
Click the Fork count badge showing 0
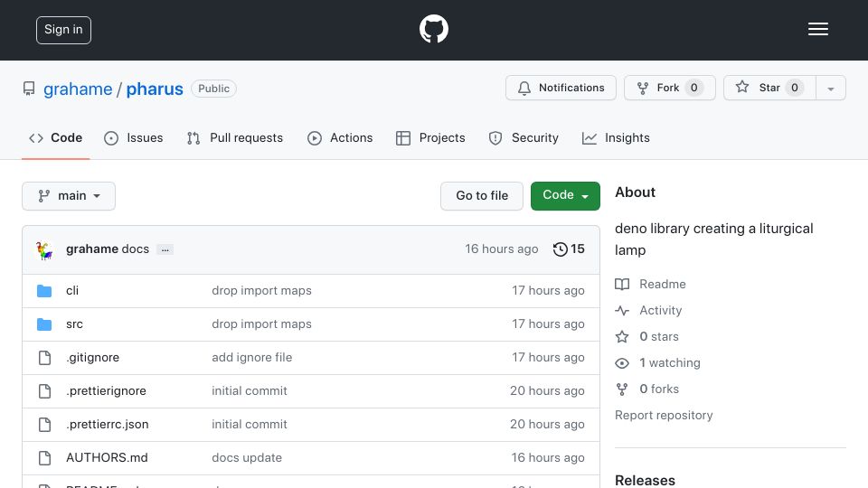(693, 88)
